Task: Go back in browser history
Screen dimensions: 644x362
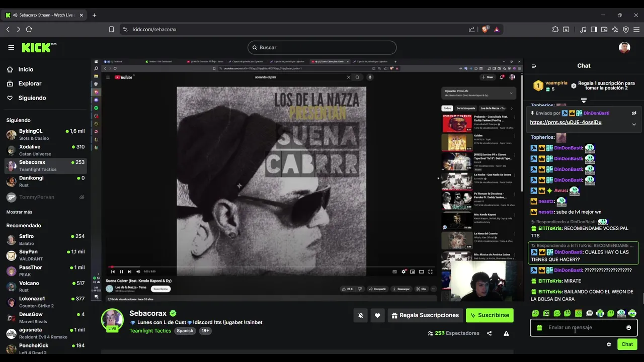Action: click(8, 29)
